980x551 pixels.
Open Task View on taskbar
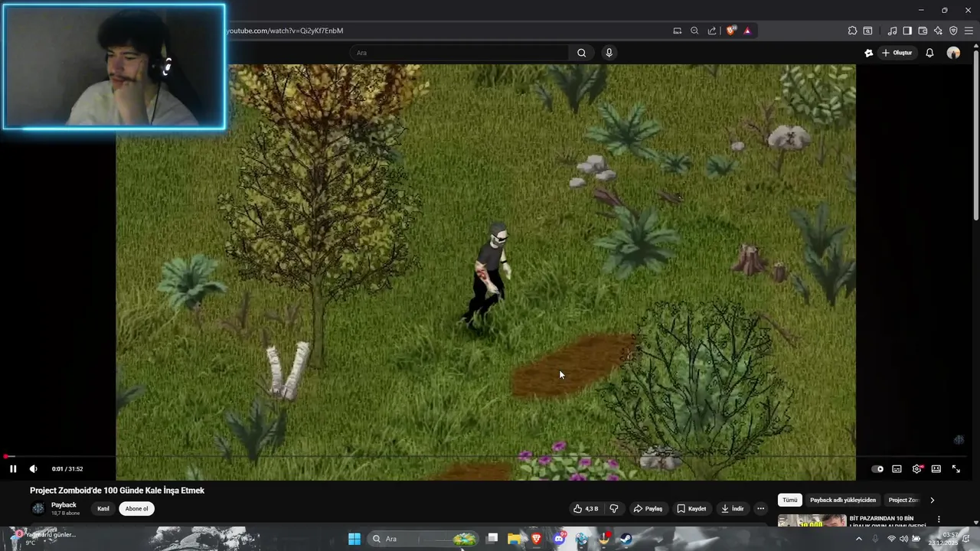point(492,539)
